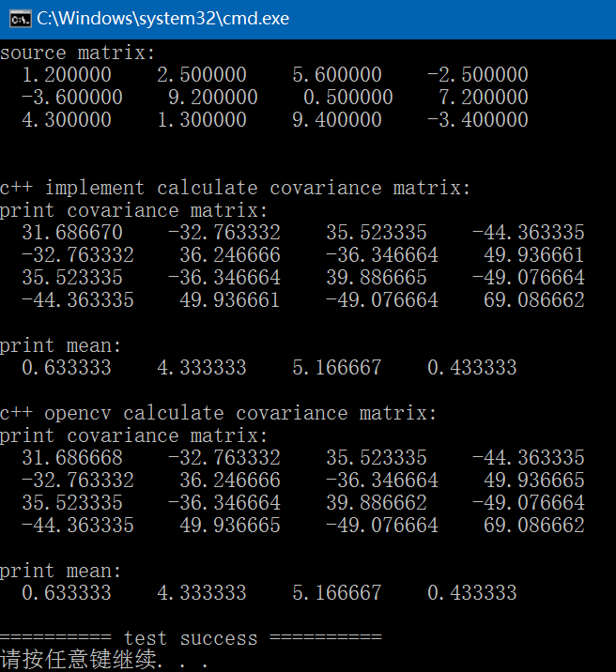Select source matrix value 1.200000
This screenshot has width=616, height=672.
pyautogui.click(x=67, y=75)
